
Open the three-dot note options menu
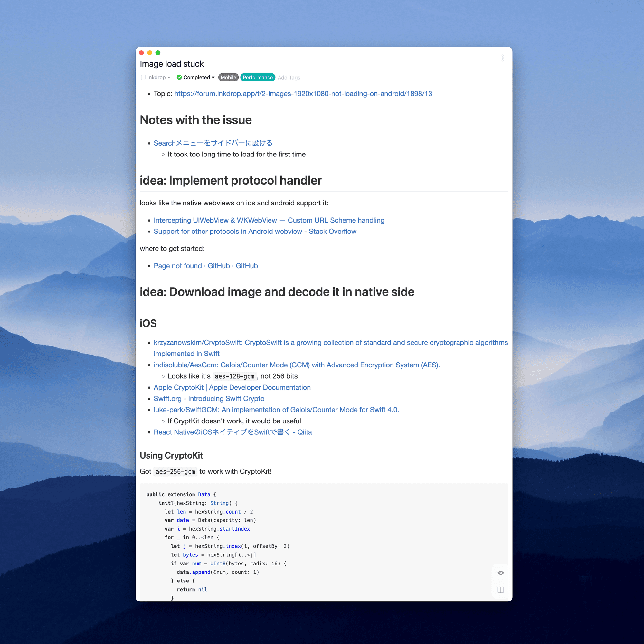pos(502,58)
